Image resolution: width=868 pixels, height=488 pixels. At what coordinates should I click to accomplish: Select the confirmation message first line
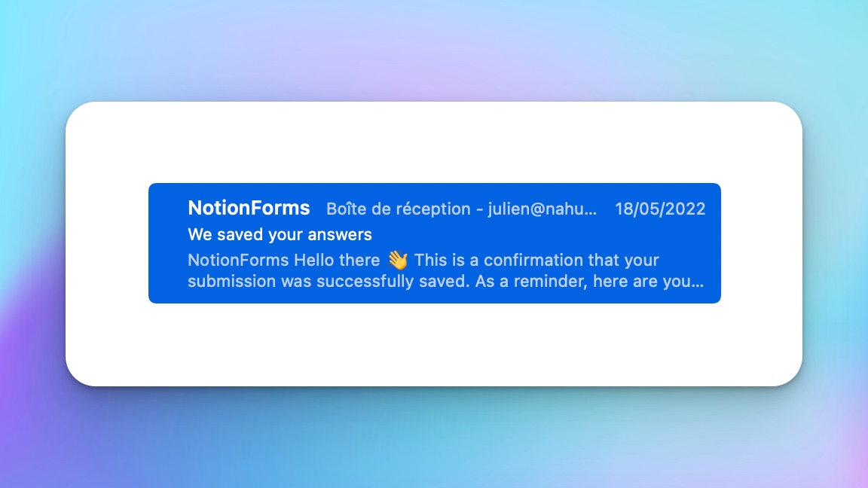(422, 260)
